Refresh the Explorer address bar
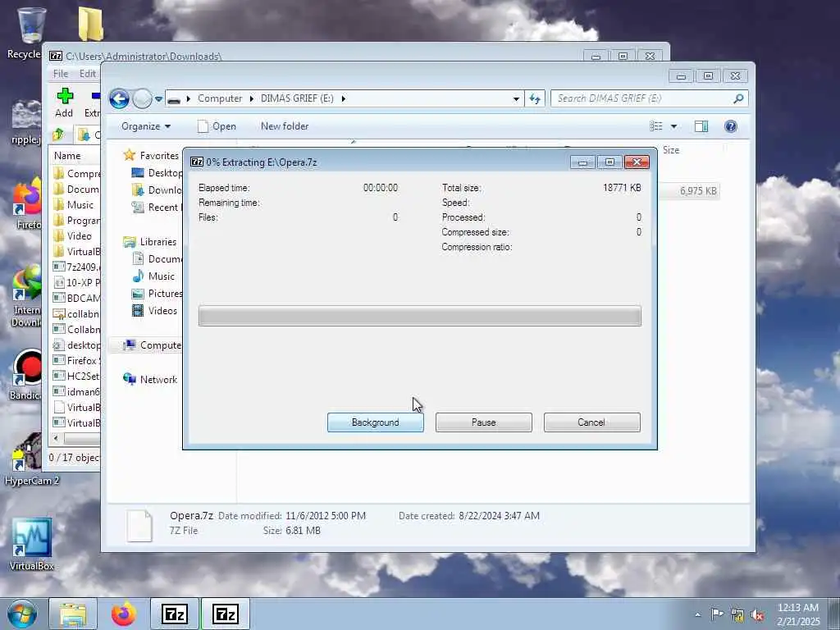This screenshot has width=840, height=630. tap(535, 98)
